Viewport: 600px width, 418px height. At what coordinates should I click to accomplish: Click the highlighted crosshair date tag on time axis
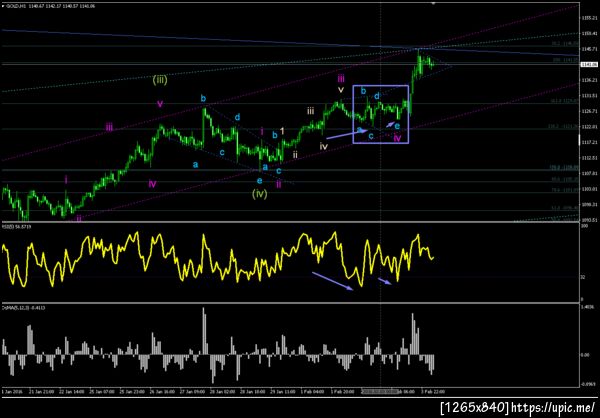click(x=380, y=392)
